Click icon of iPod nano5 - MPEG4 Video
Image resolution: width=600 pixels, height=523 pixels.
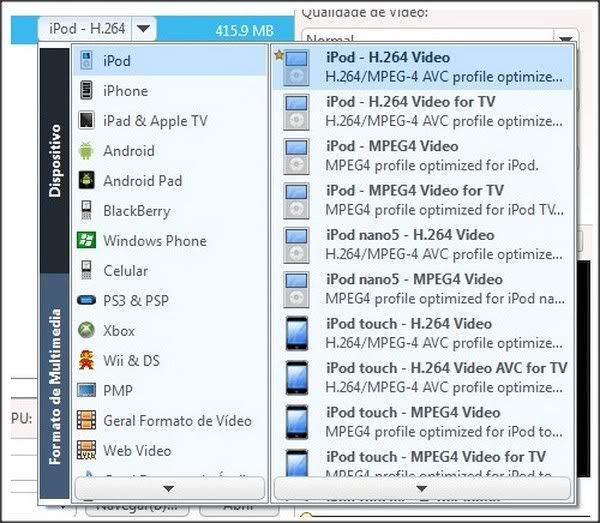pos(296,289)
